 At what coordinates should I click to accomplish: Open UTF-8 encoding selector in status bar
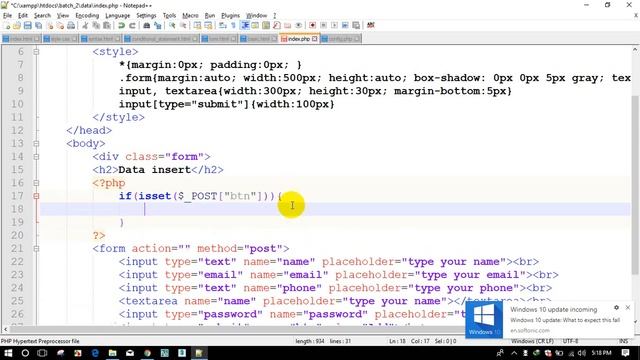coord(570,341)
